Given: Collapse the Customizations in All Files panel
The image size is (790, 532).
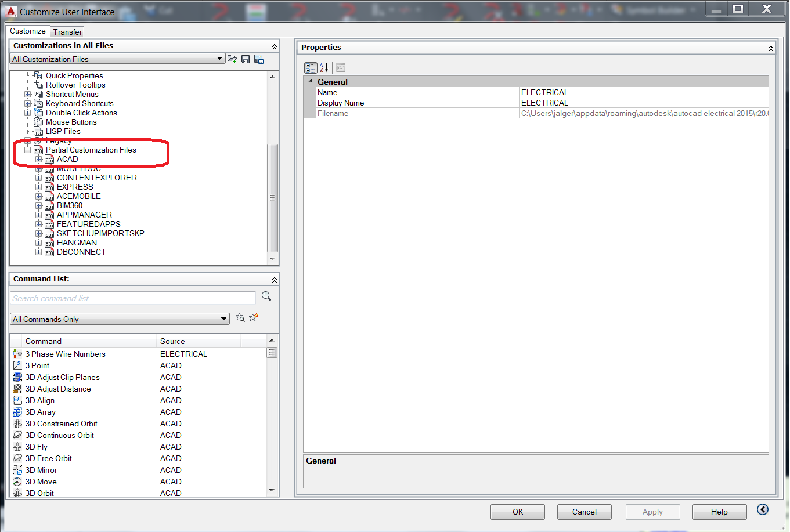Looking at the screenshot, I should click(x=275, y=46).
